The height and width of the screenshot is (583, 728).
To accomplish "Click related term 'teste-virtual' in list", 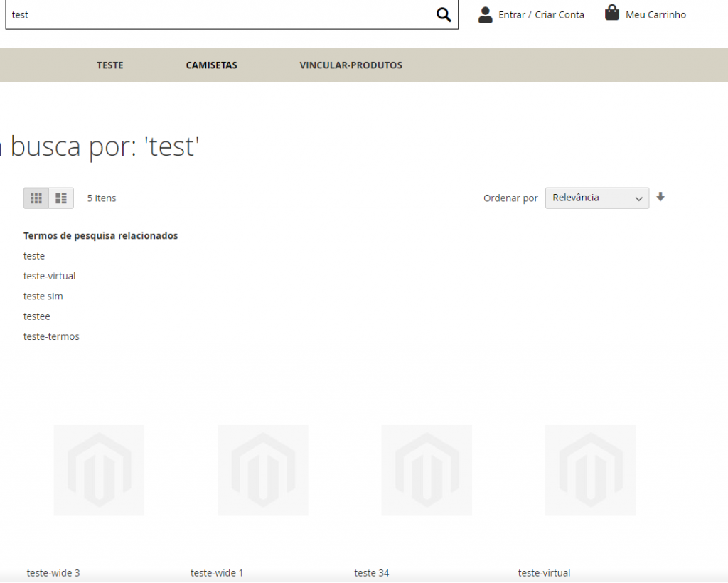I will click(49, 276).
